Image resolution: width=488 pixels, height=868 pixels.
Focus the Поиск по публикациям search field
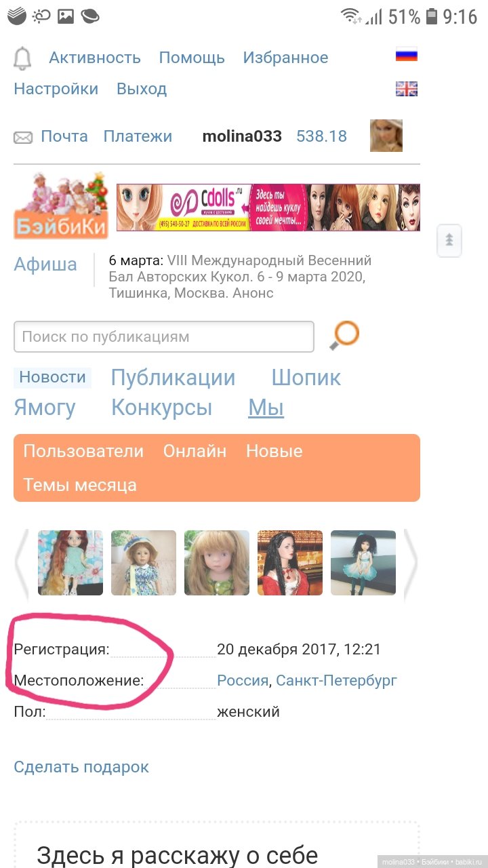point(164,336)
